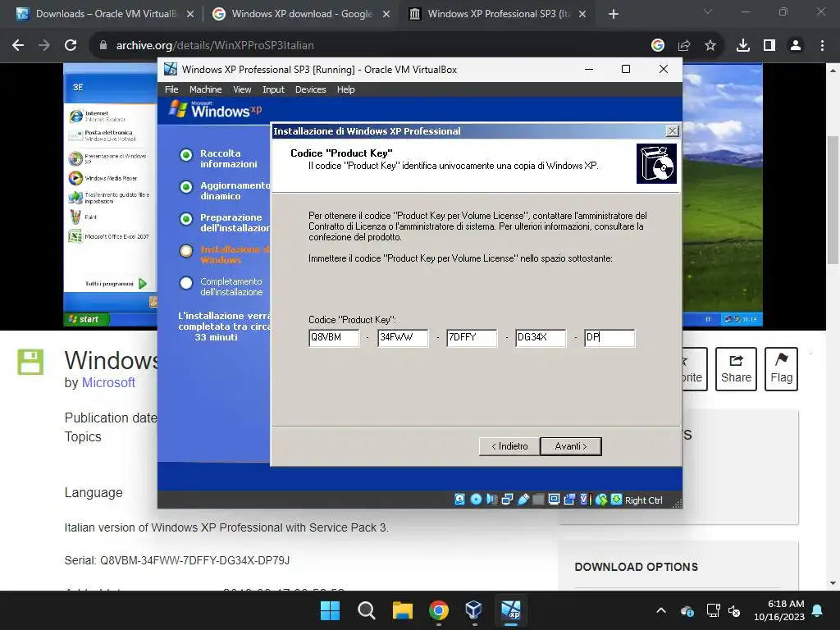Open Chrome three-dot menu

(x=822, y=45)
